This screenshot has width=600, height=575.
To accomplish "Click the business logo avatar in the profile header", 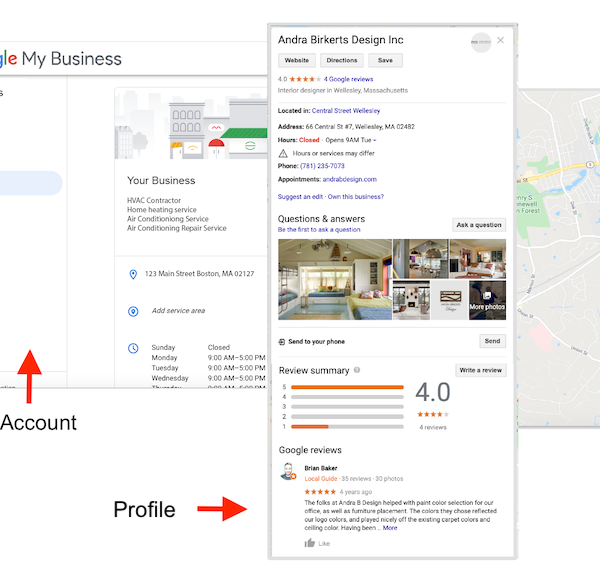I will pyautogui.click(x=481, y=41).
